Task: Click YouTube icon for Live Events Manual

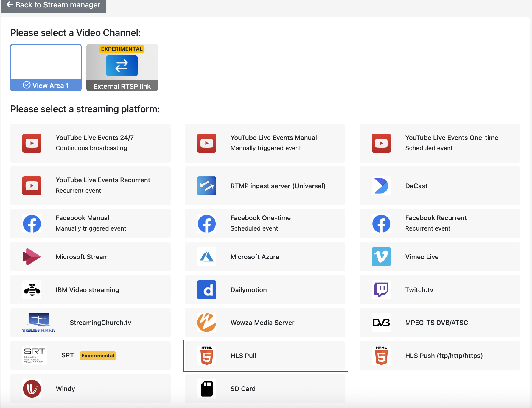Action: tap(207, 143)
